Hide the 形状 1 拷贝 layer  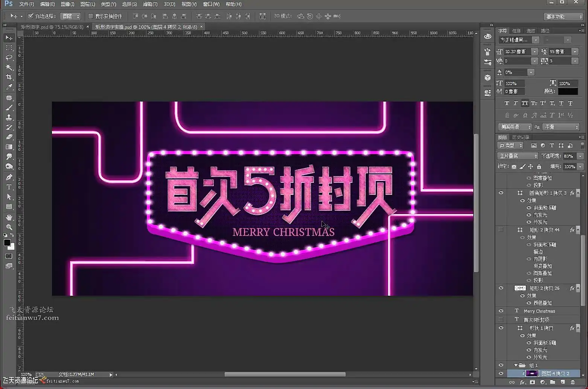[x=501, y=328]
